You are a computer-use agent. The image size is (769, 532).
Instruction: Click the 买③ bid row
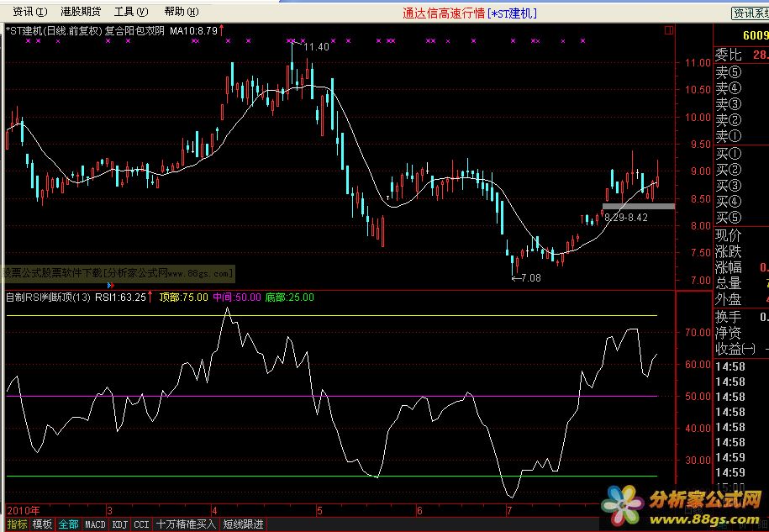click(741, 186)
